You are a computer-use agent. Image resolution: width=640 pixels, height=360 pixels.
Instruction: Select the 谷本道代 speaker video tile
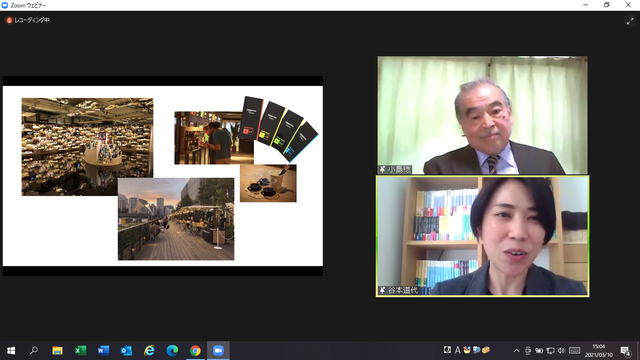click(x=482, y=236)
